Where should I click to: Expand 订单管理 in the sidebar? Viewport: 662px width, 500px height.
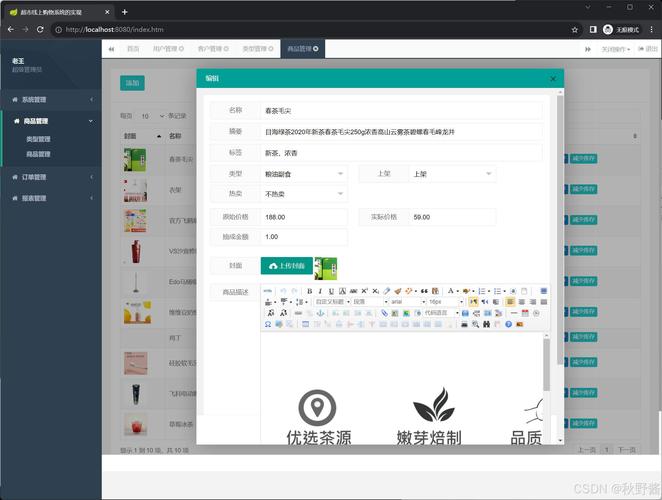tap(52, 177)
